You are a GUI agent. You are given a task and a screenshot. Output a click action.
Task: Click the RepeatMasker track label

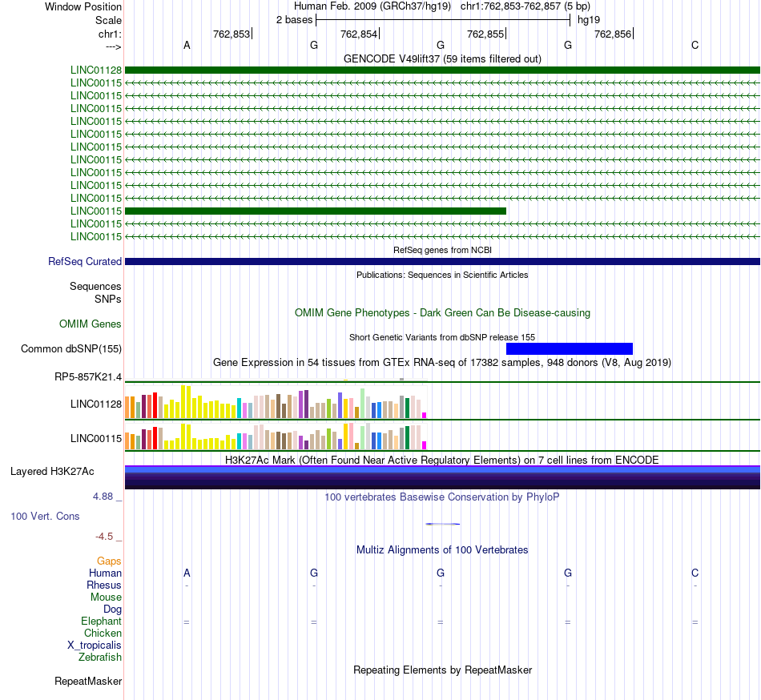tap(88, 681)
